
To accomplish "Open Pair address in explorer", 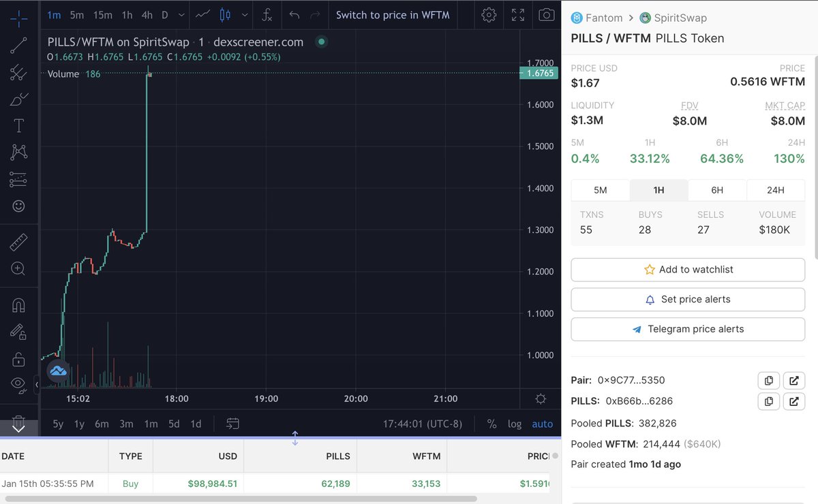I will tap(794, 381).
